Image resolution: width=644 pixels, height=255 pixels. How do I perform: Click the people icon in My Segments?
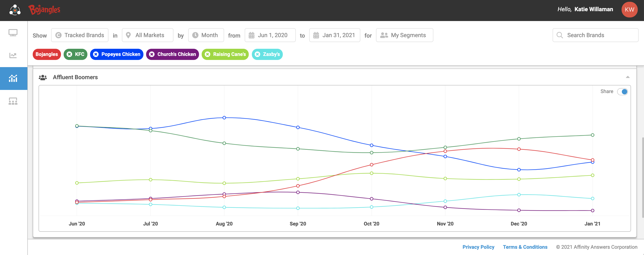pyautogui.click(x=384, y=35)
